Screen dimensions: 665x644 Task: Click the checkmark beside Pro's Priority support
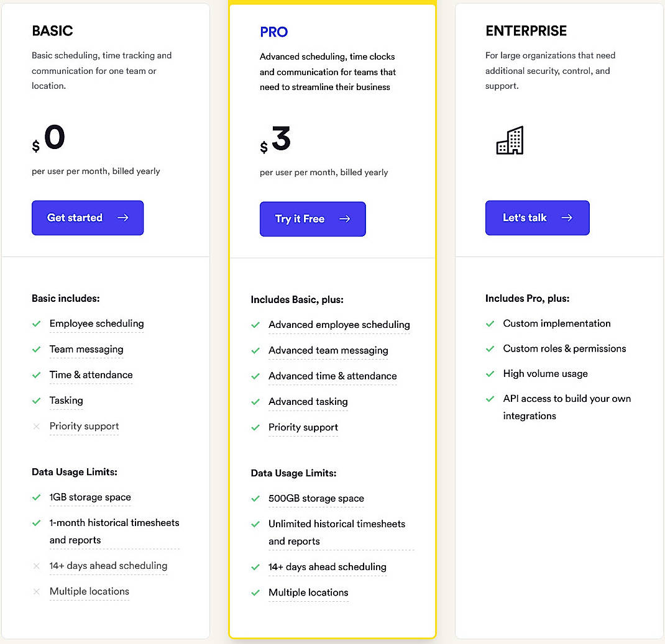click(x=255, y=428)
